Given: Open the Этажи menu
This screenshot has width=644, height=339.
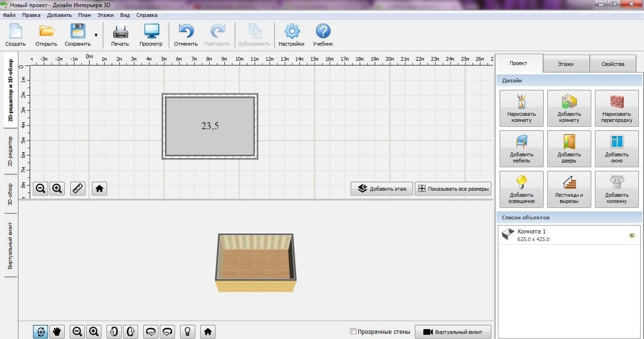Looking at the screenshot, I should point(105,15).
